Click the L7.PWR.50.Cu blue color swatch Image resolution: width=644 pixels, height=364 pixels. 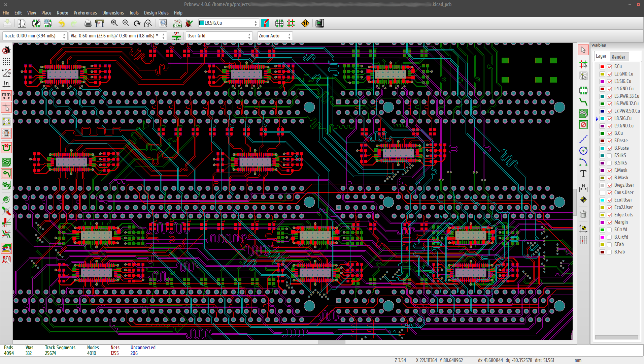602,111
